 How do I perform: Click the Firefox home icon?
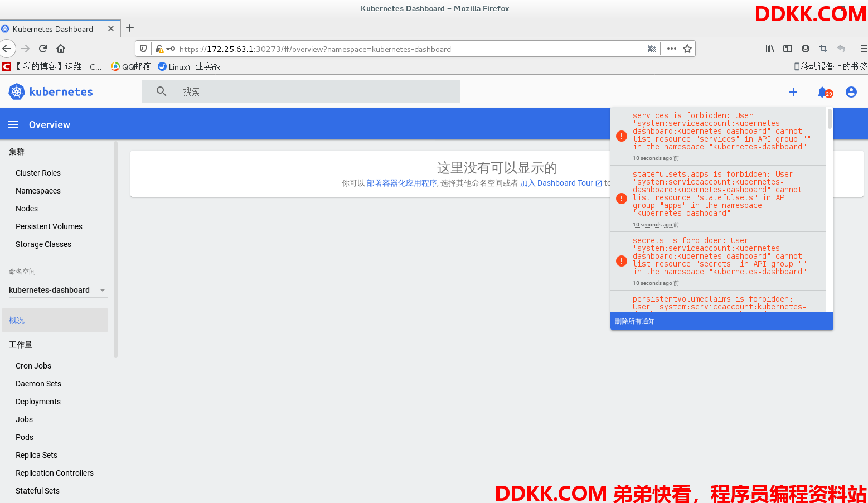pos(61,49)
